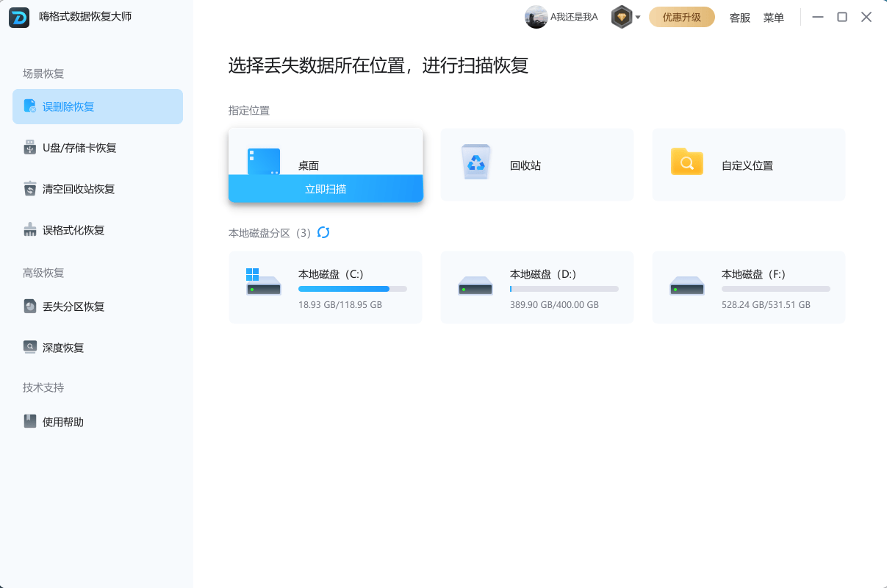
Task: Click the 使用帮助 book icon
Action: click(x=29, y=422)
